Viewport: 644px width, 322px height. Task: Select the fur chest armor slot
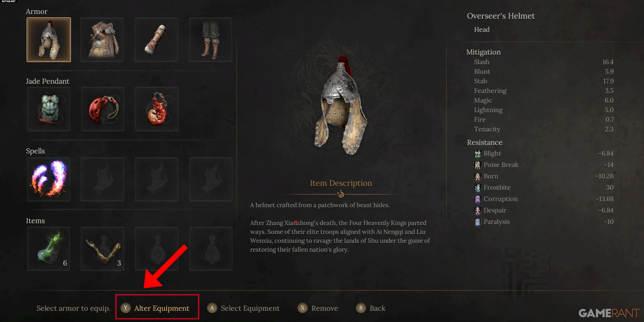tap(102, 40)
